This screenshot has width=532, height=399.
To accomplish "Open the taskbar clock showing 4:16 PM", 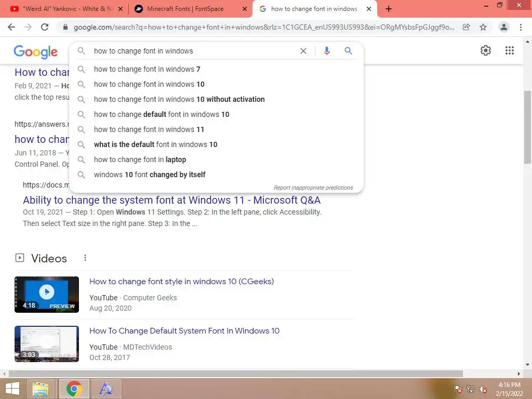I will tap(509, 389).
